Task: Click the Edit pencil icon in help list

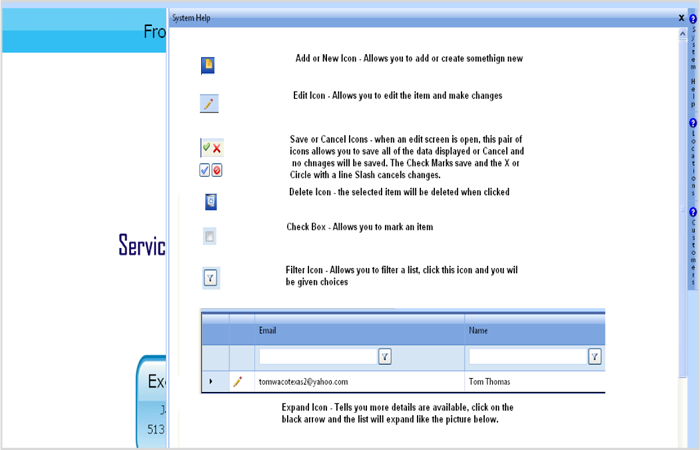Action: [x=209, y=104]
